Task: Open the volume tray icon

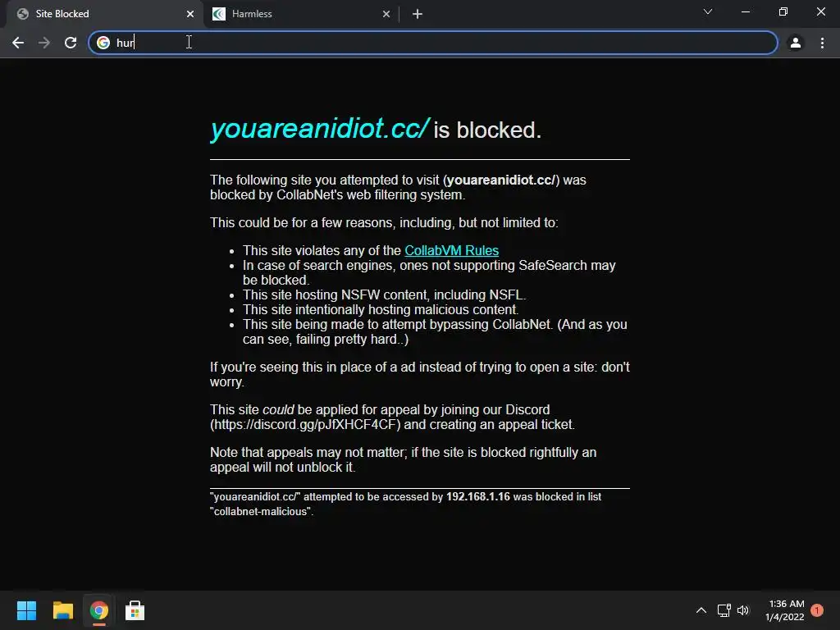Action: click(x=743, y=610)
